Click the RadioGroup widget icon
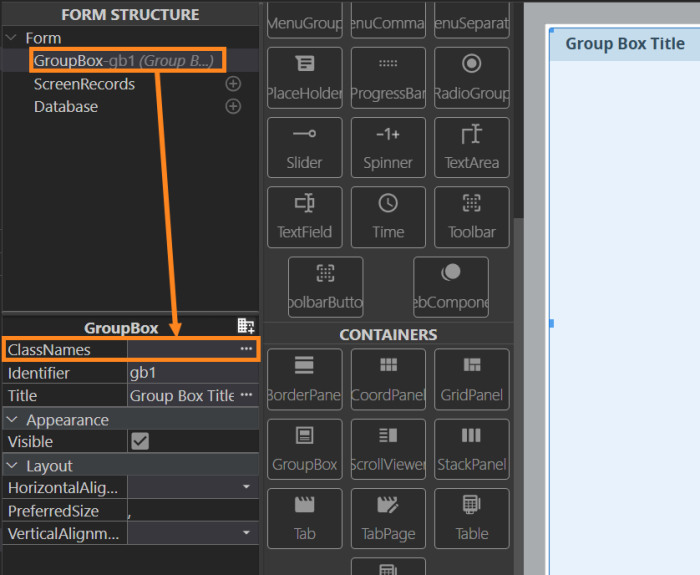Viewport: 700px width, 575px height. 471,78
